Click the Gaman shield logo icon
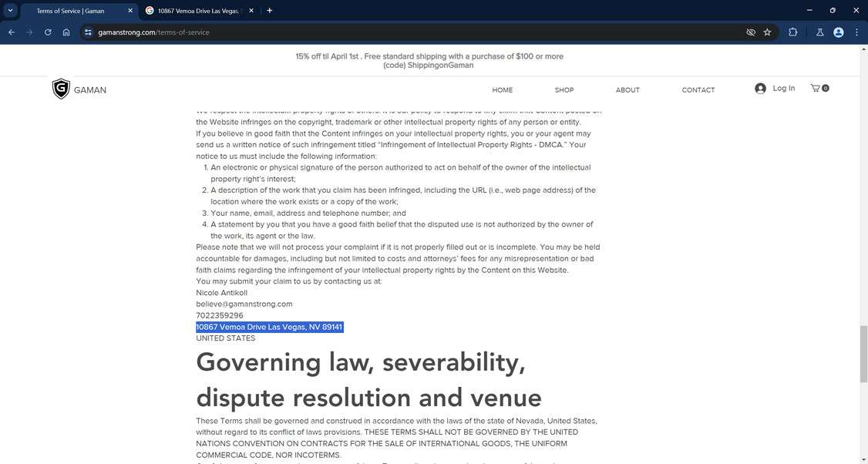The width and height of the screenshot is (868, 464). 61,89
